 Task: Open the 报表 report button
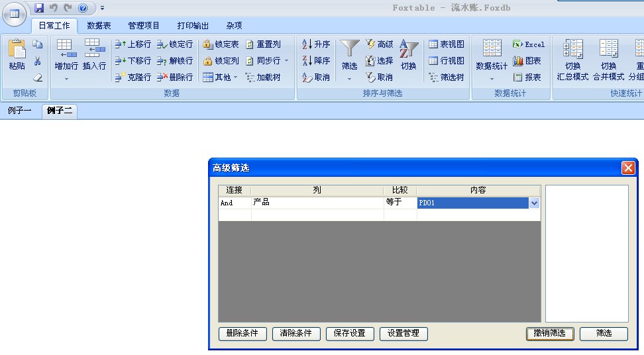[x=527, y=77]
